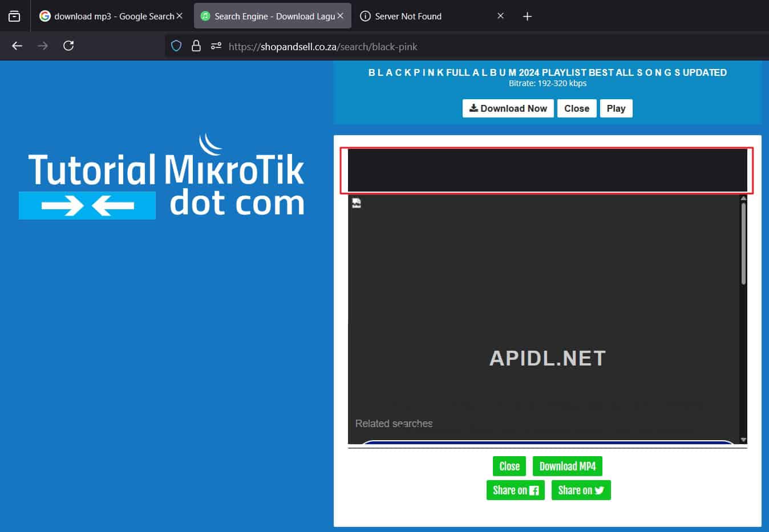
Task: Go back with the browser back arrow
Action: [17, 46]
